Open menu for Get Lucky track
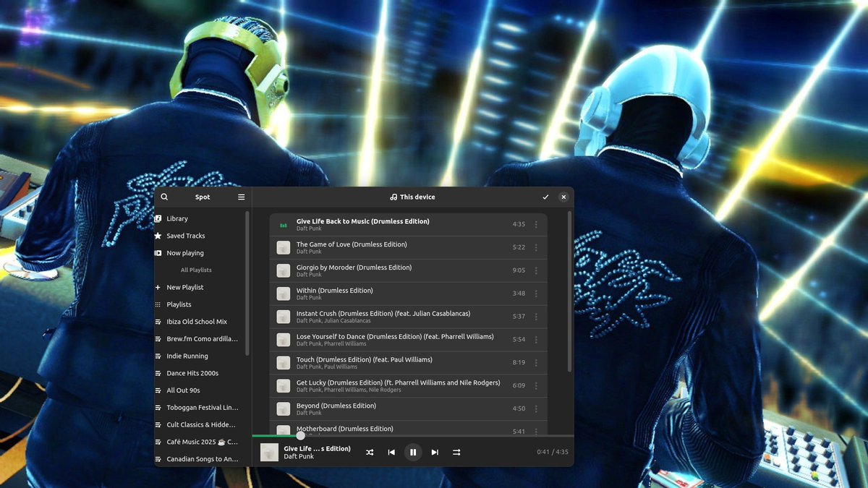The height and width of the screenshot is (488, 868). pyautogui.click(x=536, y=385)
